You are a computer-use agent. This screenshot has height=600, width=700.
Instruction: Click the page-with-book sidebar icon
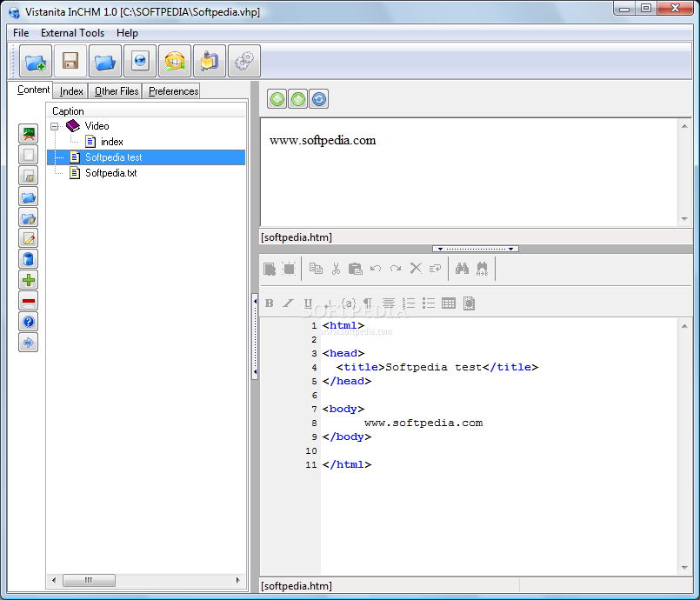(x=28, y=176)
